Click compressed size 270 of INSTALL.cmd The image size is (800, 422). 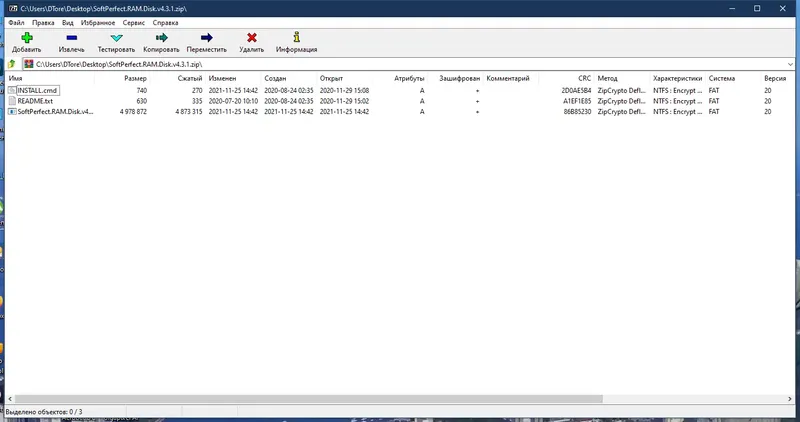(197, 90)
